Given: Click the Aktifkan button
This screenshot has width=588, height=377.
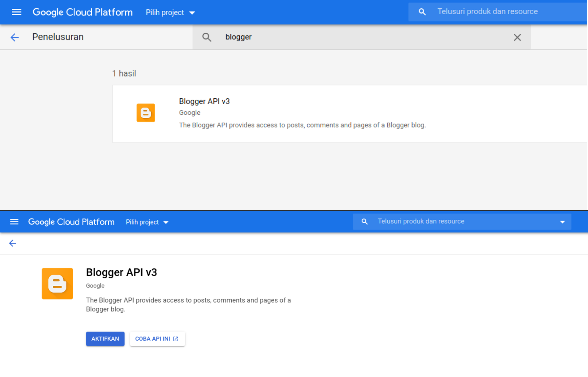Looking at the screenshot, I should pos(105,339).
